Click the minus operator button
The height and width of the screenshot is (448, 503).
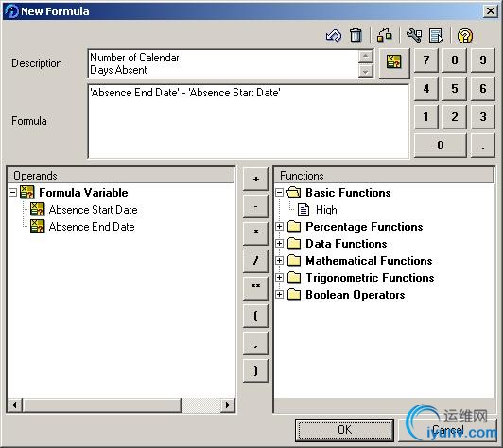point(255,206)
